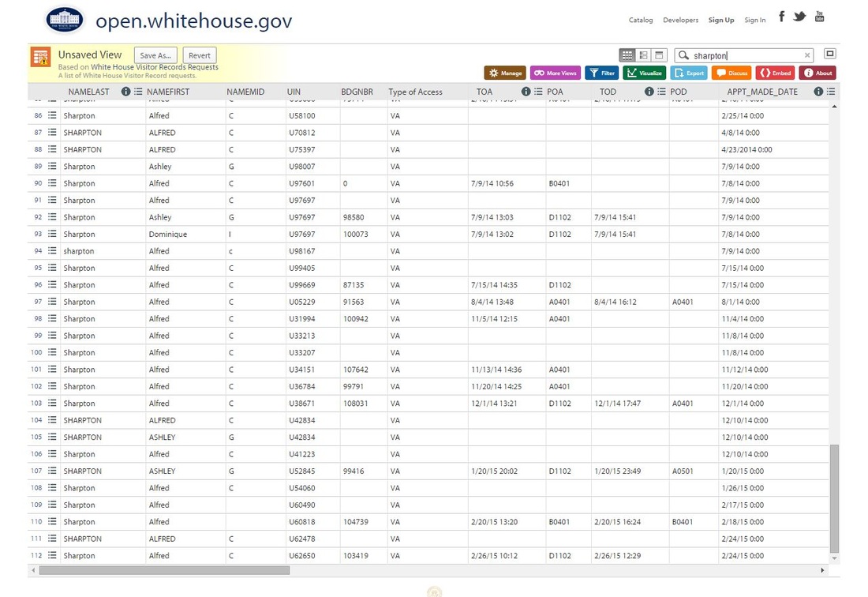Click vertical scrollbar down arrow
This screenshot has width=868, height=597.
834,558
